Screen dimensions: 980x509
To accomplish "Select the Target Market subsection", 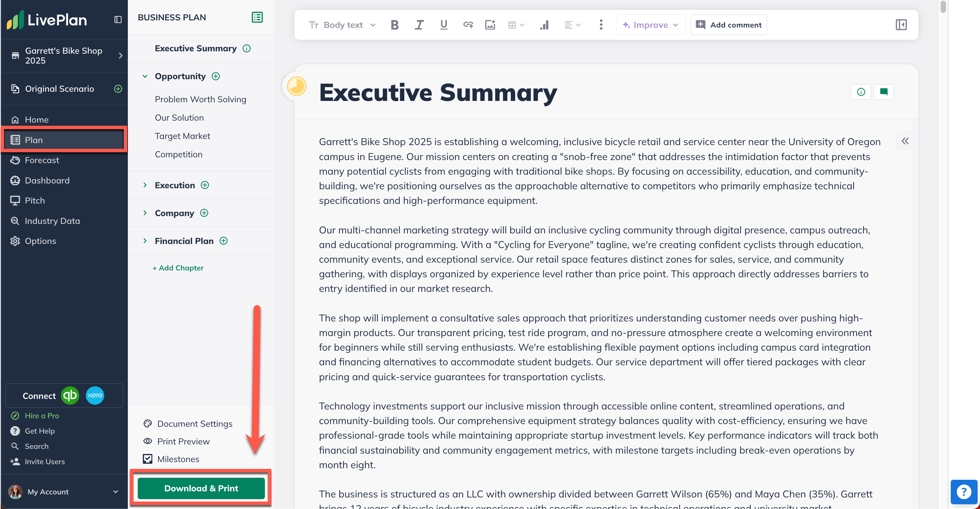I will [x=182, y=136].
